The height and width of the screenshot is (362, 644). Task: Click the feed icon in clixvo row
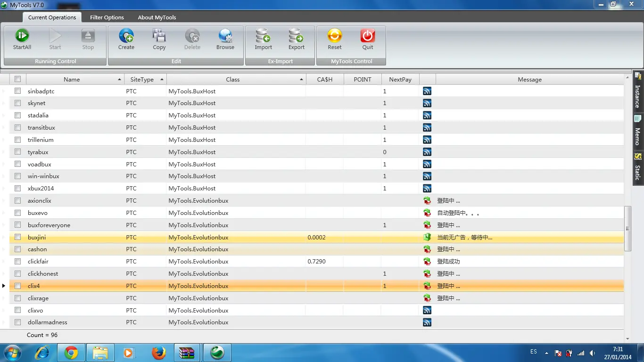click(427, 310)
